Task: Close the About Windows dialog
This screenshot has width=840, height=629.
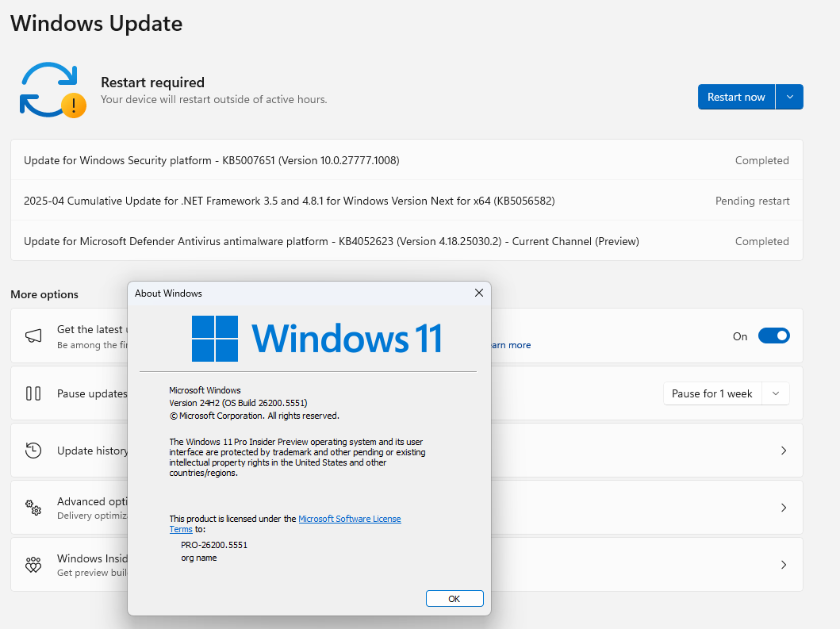Action: click(479, 293)
